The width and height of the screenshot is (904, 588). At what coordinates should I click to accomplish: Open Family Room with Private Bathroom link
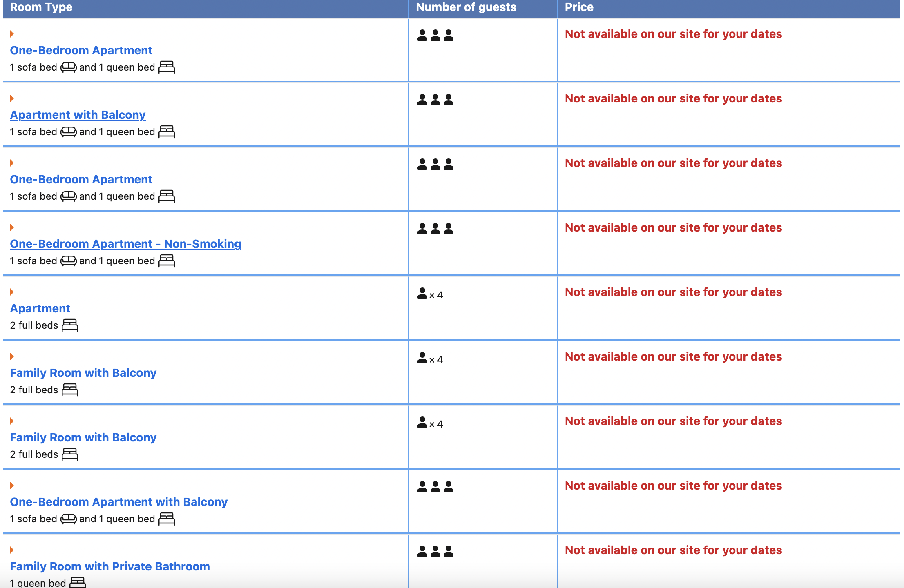[110, 566]
